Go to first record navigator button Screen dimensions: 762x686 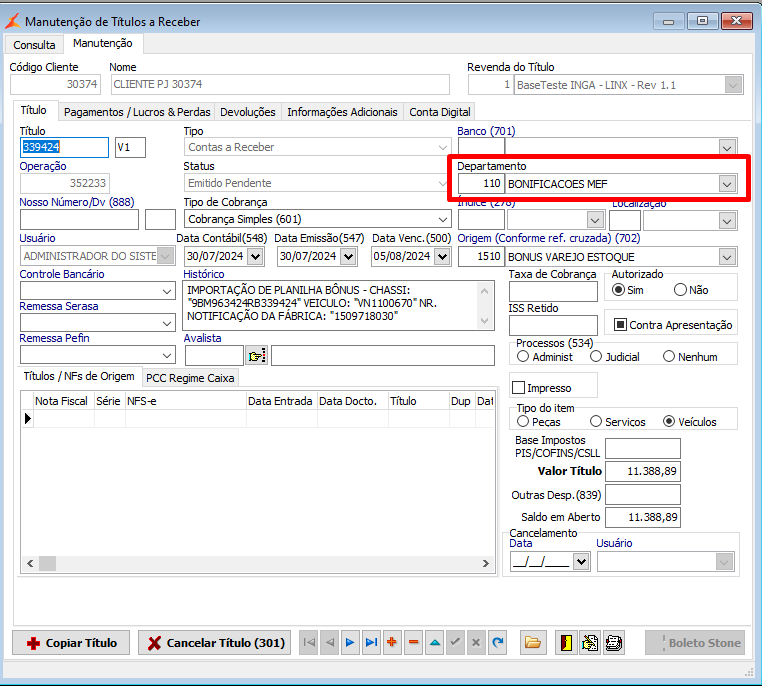pos(309,643)
